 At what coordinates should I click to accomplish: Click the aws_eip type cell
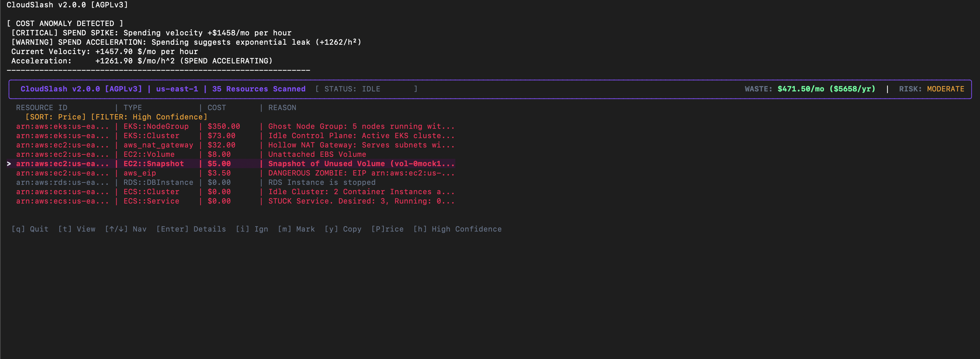(140, 173)
